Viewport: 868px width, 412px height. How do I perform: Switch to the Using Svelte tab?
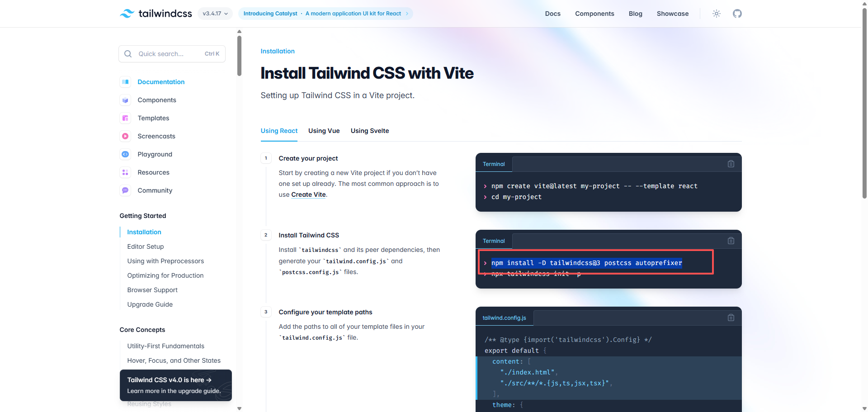(370, 131)
